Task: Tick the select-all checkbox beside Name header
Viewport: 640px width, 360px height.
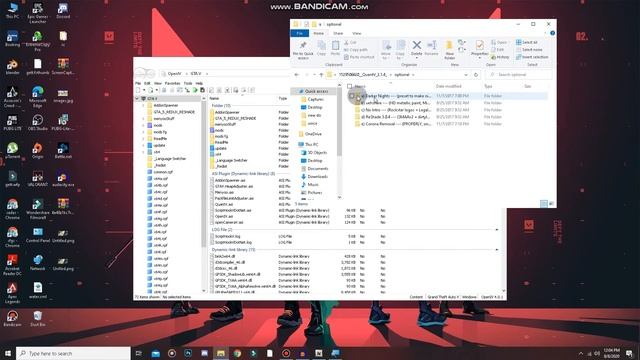Action: click(349, 87)
